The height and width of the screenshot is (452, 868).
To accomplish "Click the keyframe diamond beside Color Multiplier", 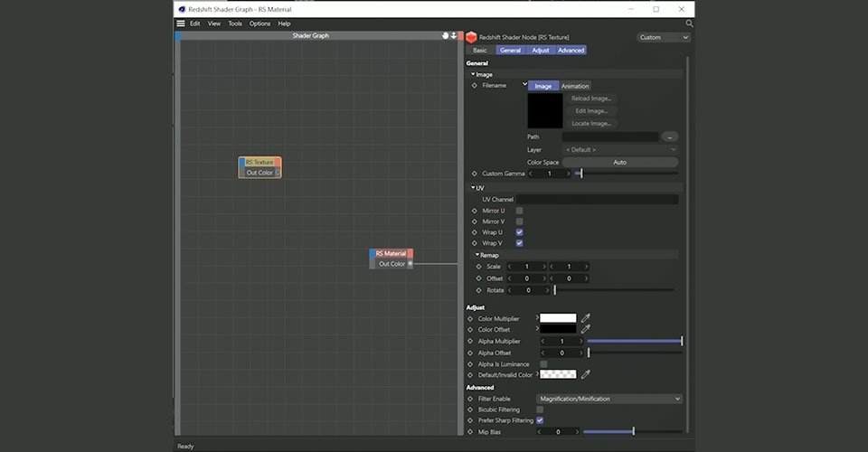I will 470,319.
